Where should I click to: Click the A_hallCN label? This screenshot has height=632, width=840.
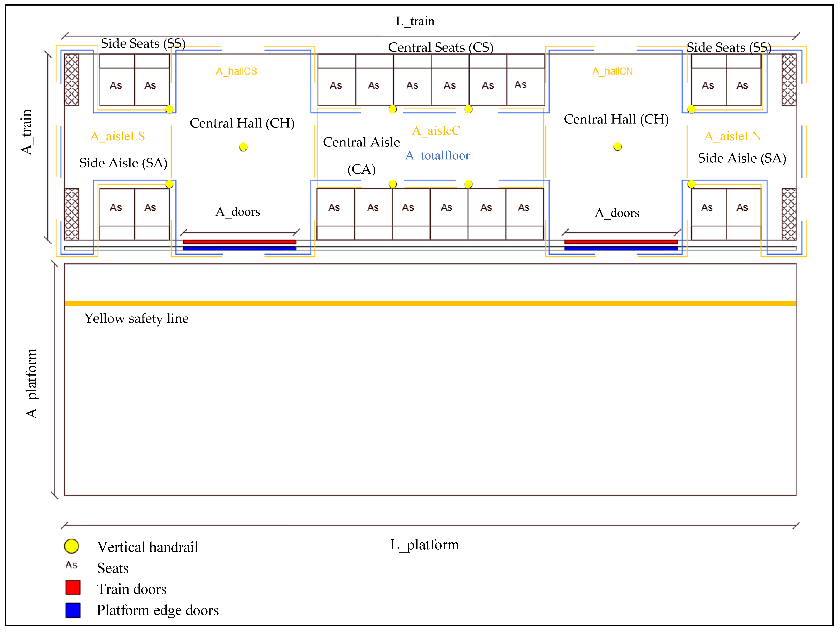(x=612, y=71)
